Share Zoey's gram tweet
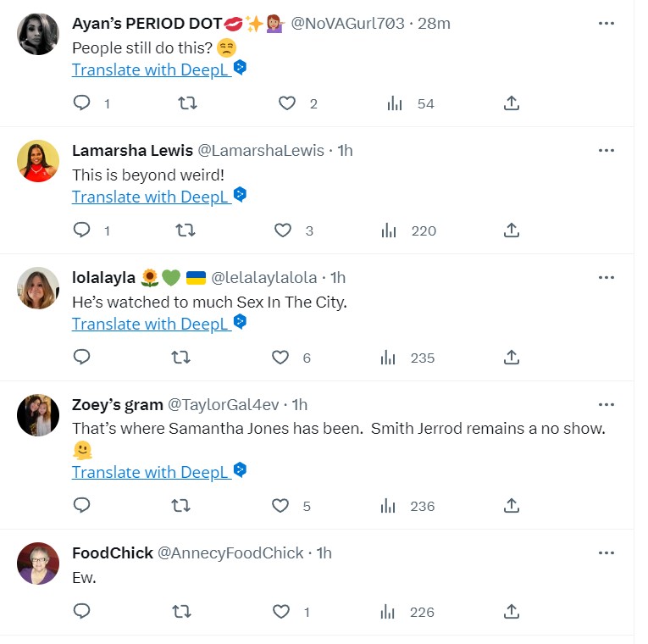The height and width of the screenshot is (644, 648). coord(511,506)
